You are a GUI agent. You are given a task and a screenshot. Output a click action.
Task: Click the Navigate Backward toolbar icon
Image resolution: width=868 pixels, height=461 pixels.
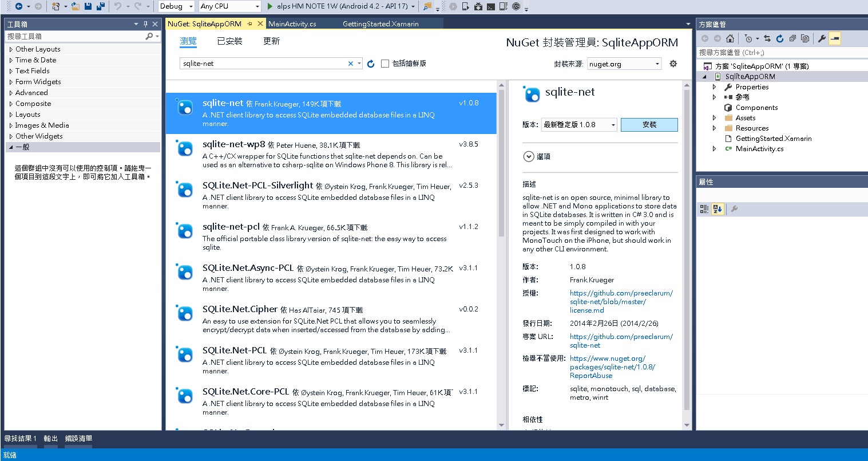click(x=18, y=6)
